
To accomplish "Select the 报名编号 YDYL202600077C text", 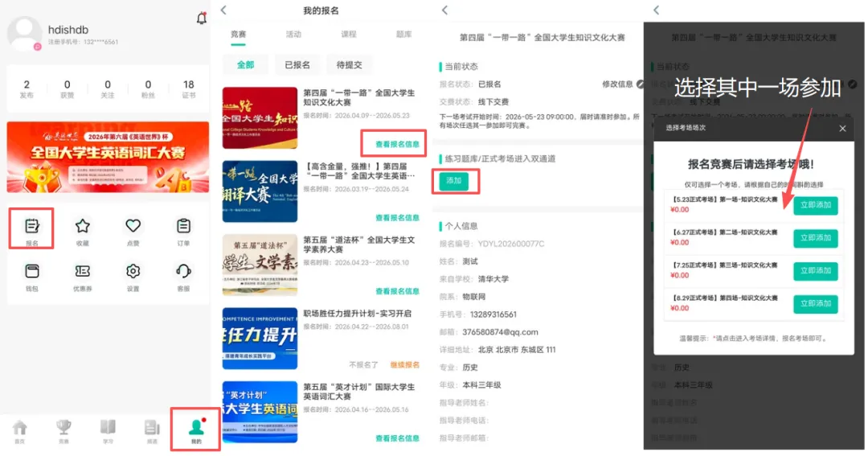I will [511, 244].
